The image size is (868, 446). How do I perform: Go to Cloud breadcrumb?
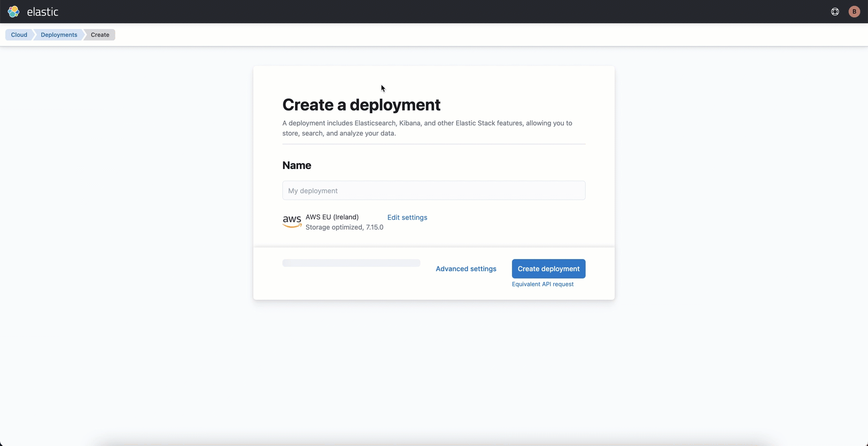coord(19,35)
